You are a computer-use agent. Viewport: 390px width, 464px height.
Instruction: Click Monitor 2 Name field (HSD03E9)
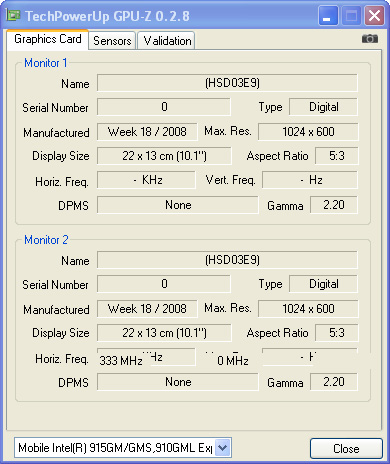(x=227, y=260)
